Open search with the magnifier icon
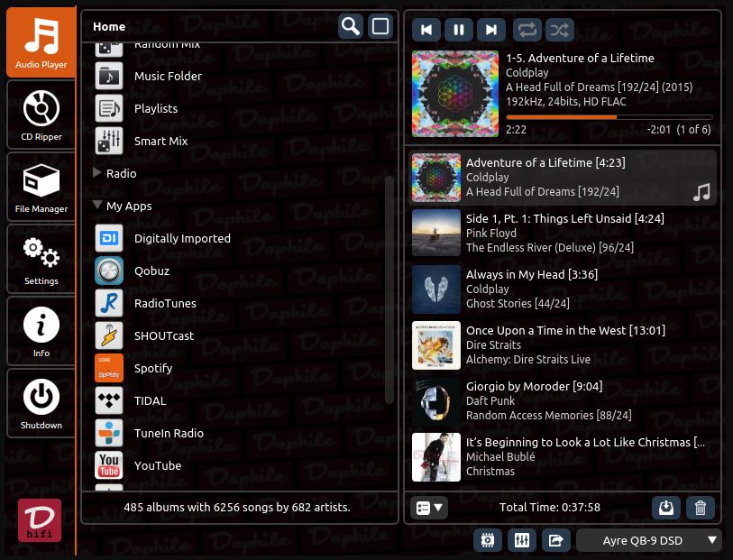 pos(351,27)
